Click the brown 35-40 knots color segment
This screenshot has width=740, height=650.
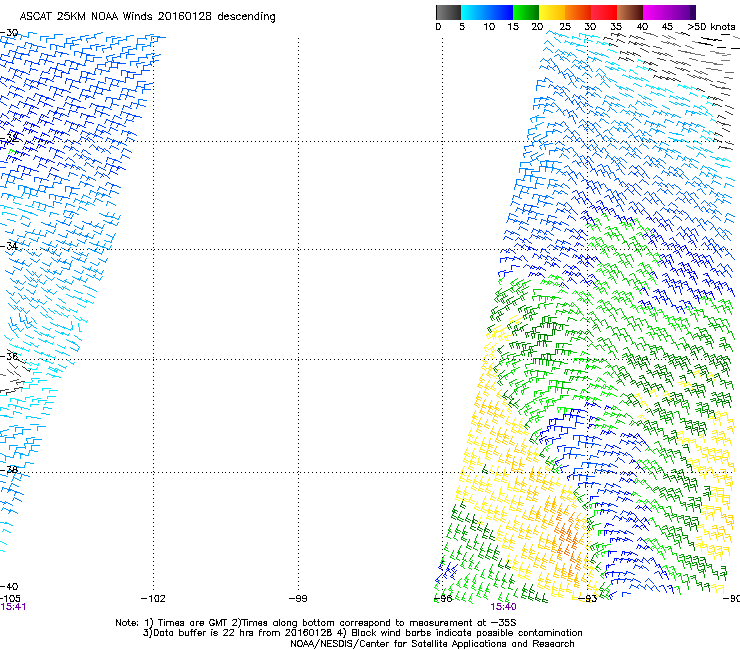coord(630,12)
